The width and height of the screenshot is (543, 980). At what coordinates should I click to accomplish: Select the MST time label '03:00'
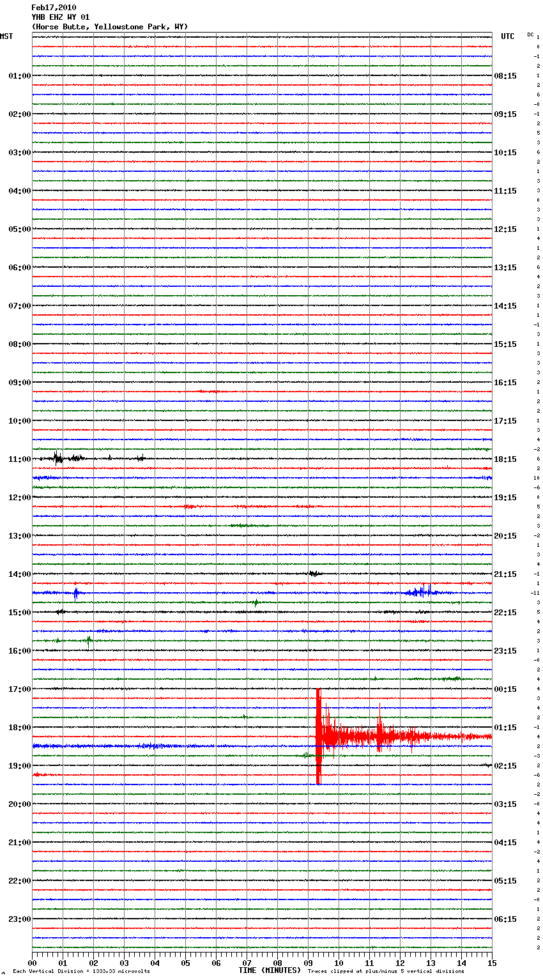pos(20,153)
